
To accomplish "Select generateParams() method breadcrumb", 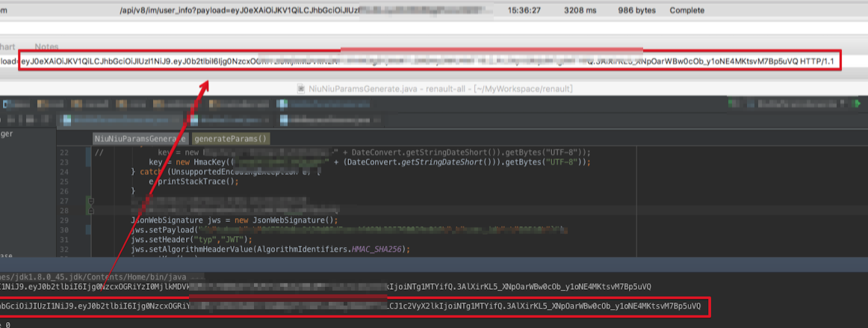I will tap(231, 138).
